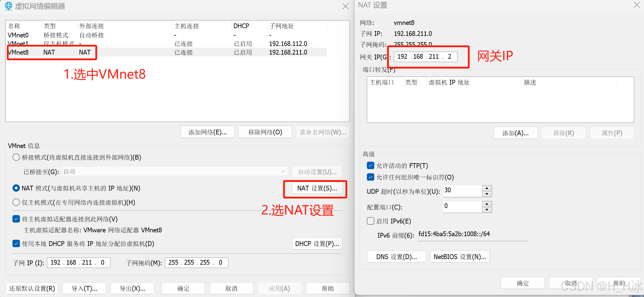Enable the 启用 IPv6 checkbox
Image resolution: width=644 pixels, height=297 pixels.
[x=370, y=221]
